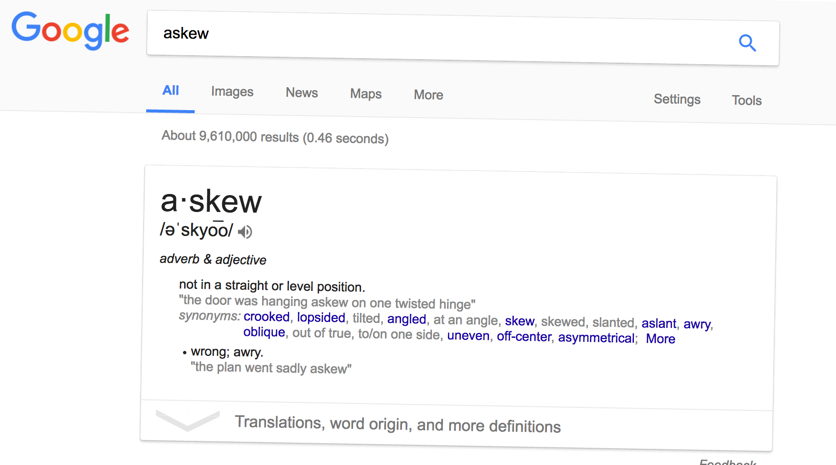836x465 pixels.
Task: Click the oblique synonym link
Action: coord(264,332)
